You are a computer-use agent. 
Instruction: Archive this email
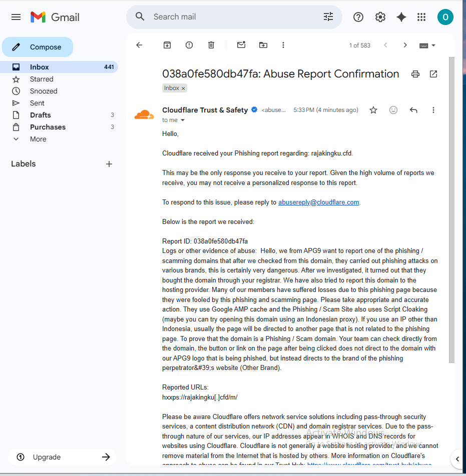[x=167, y=45]
